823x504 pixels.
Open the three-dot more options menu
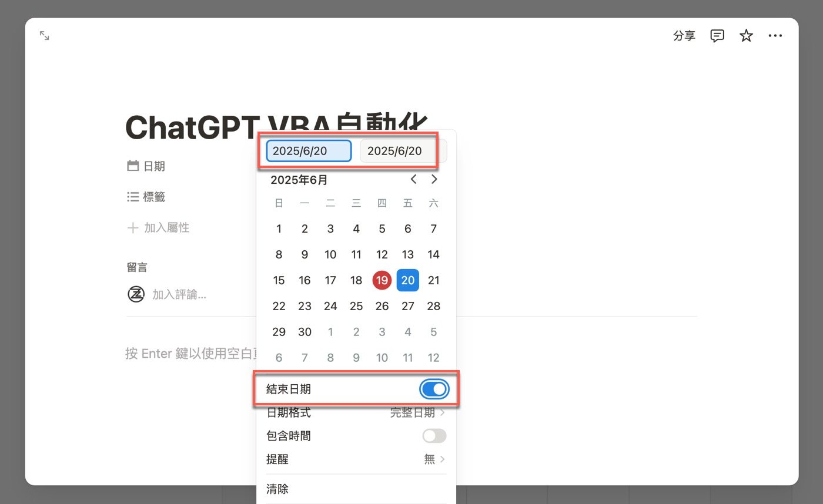[775, 36]
